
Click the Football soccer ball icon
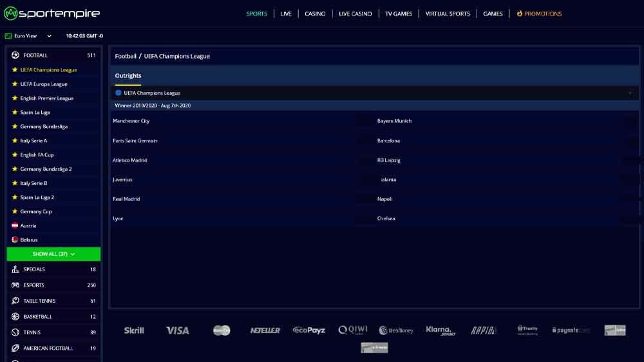pos(15,55)
